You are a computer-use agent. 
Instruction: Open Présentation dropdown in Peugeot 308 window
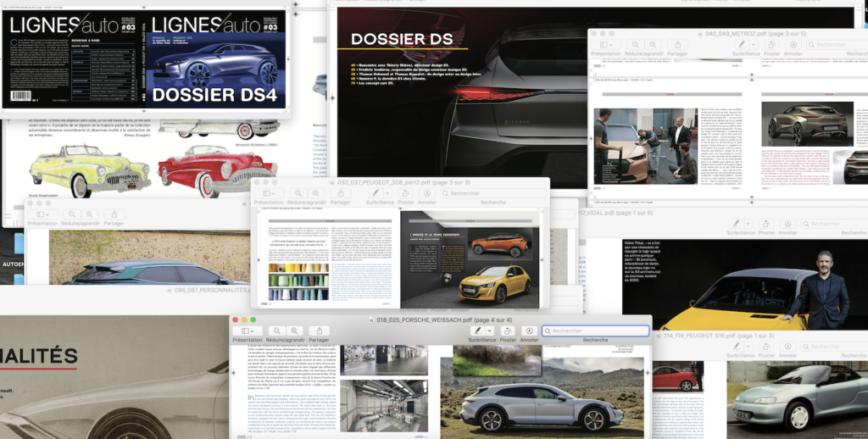(269, 193)
